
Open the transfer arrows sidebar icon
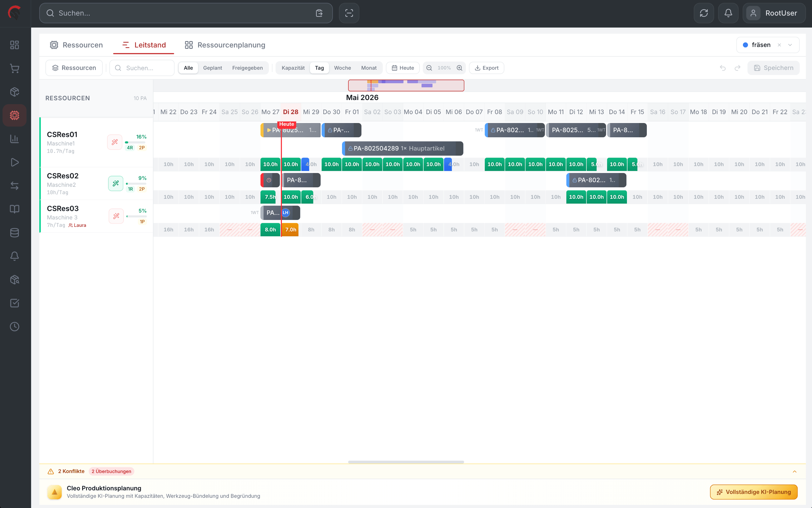click(x=14, y=186)
